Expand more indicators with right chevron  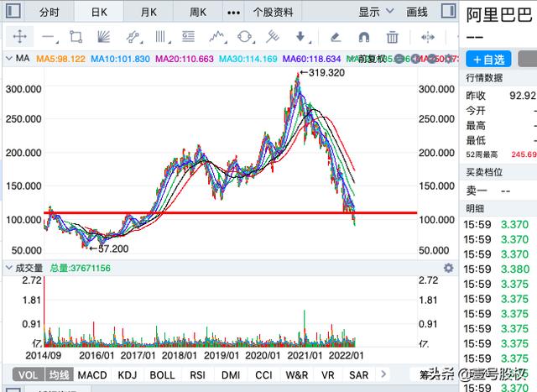pos(383,374)
